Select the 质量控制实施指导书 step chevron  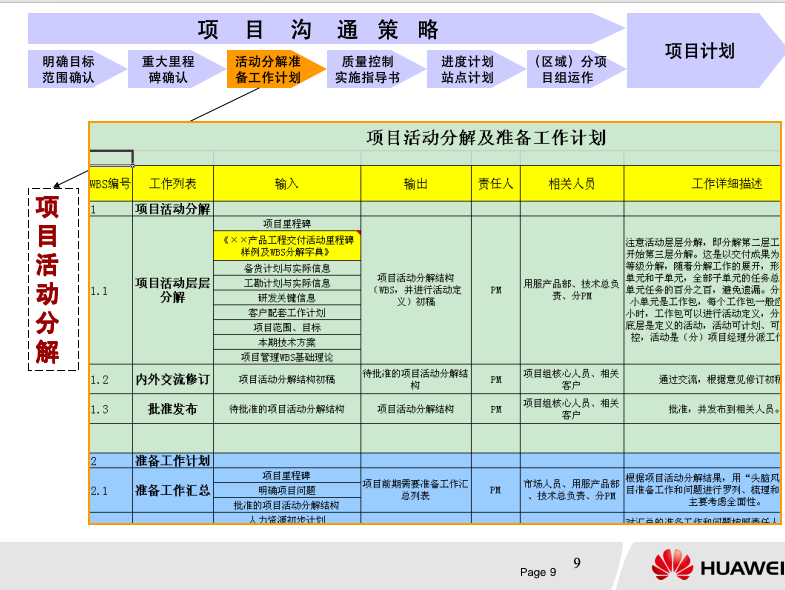376,69
